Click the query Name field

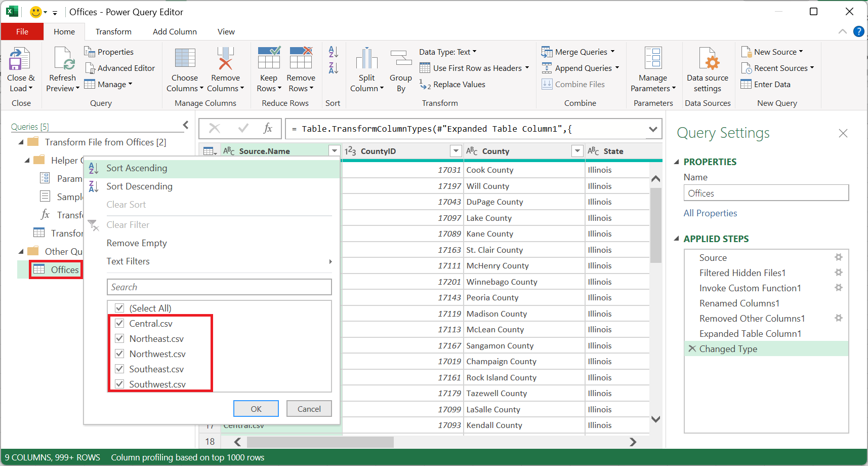pyautogui.click(x=766, y=193)
